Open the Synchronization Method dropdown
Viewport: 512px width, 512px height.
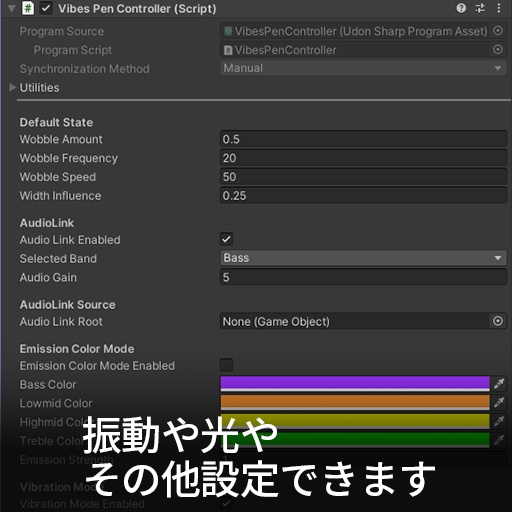(363, 68)
